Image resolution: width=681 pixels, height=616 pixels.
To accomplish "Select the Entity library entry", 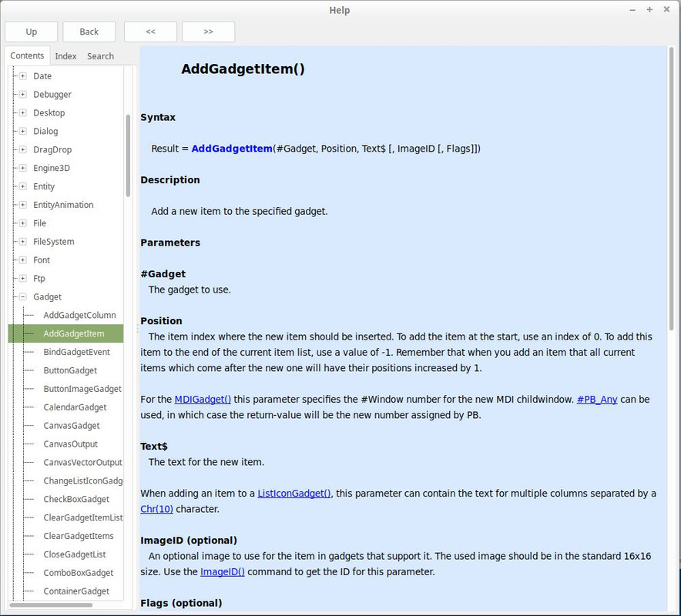I will 44,186.
